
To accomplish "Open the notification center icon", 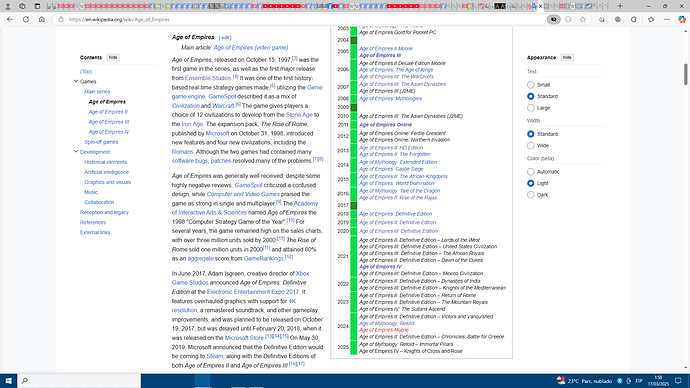I will click(678, 381).
